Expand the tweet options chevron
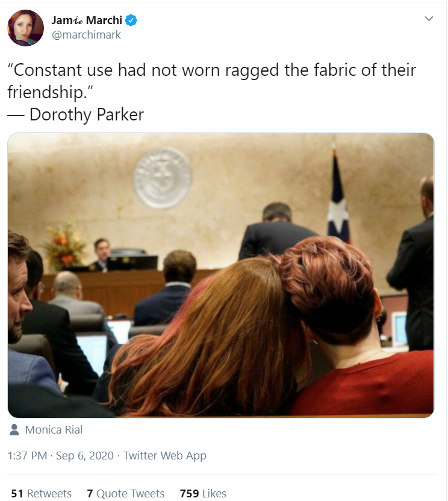The width and height of the screenshot is (448, 501). 429,19
